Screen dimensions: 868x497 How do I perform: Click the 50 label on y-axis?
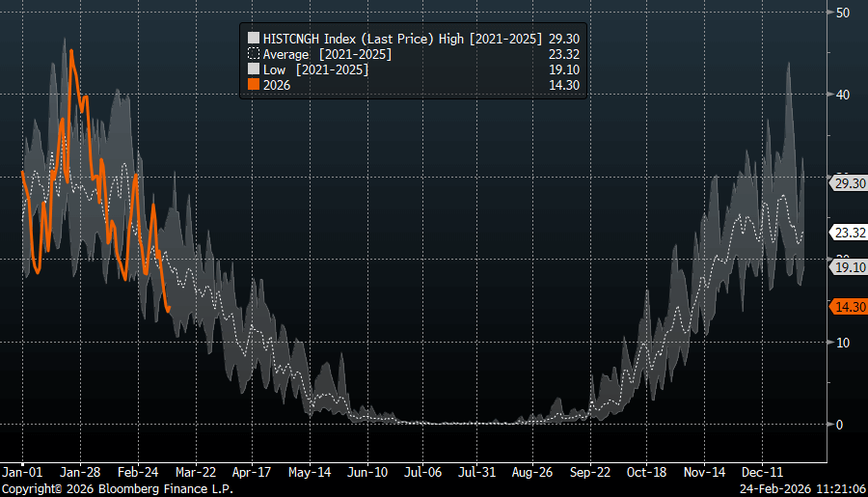click(x=843, y=12)
